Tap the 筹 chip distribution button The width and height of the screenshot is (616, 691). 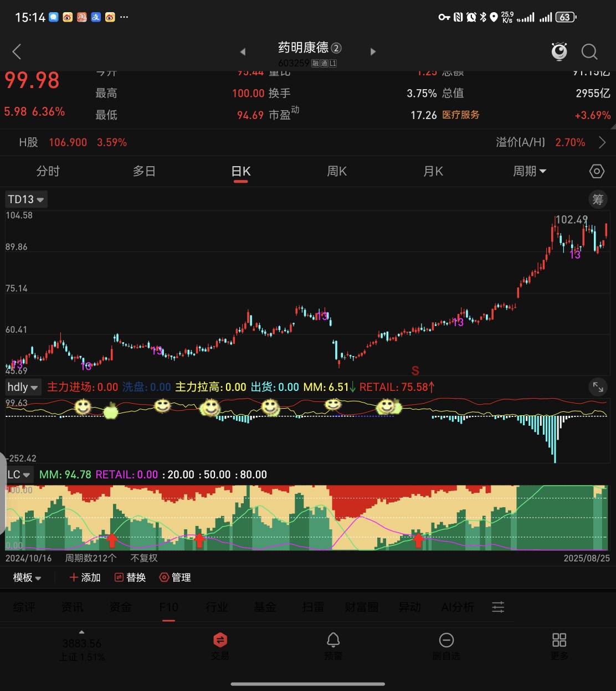coord(598,199)
